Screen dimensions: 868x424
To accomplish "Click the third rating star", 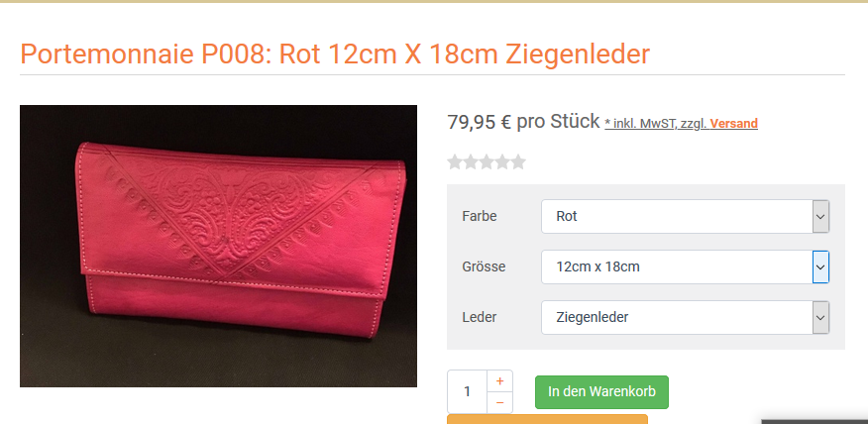I will click(x=487, y=162).
